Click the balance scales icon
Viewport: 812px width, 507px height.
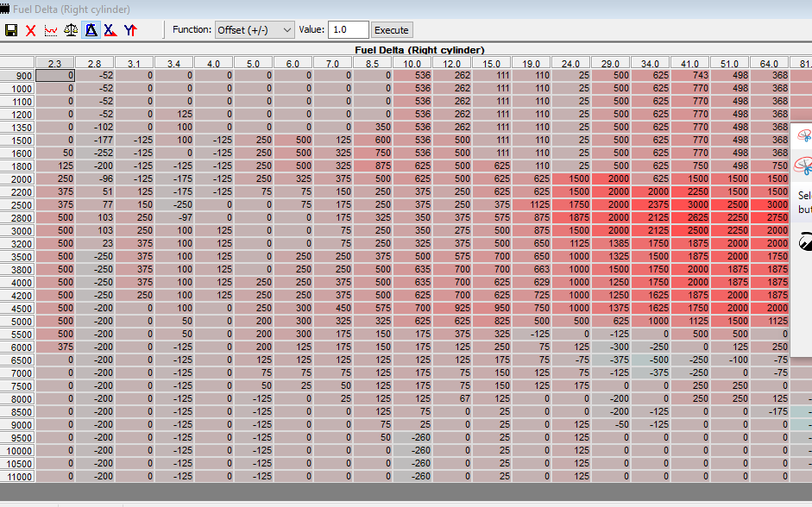71,30
